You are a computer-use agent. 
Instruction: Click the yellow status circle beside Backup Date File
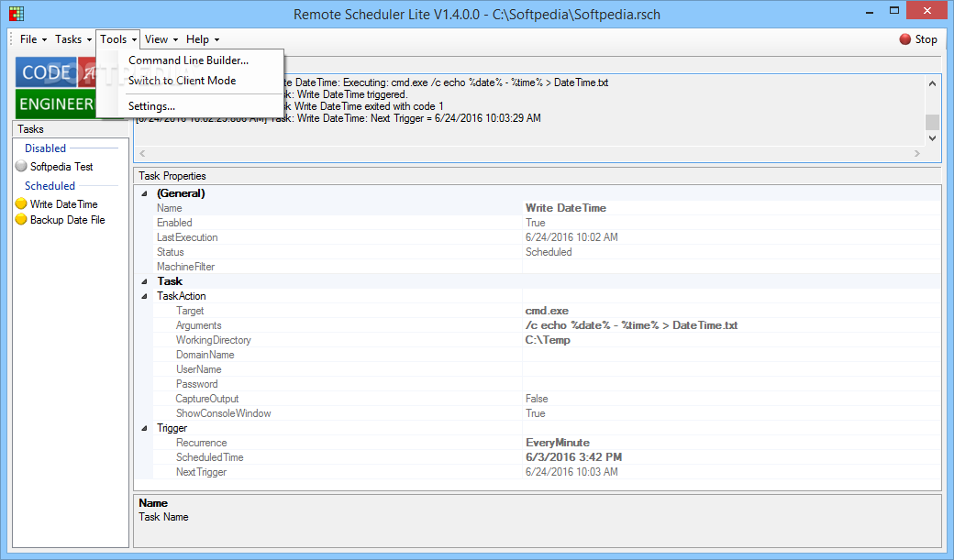click(x=21, y=219)
